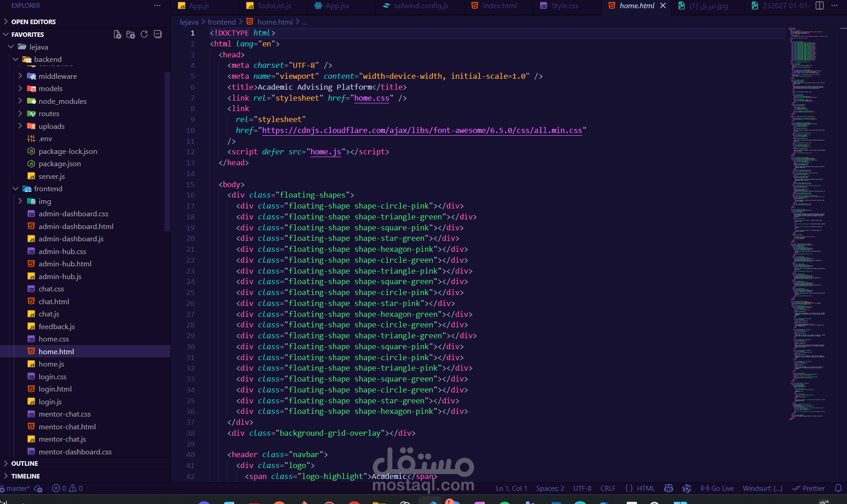Close the home.html editor tab

(663, 5)
